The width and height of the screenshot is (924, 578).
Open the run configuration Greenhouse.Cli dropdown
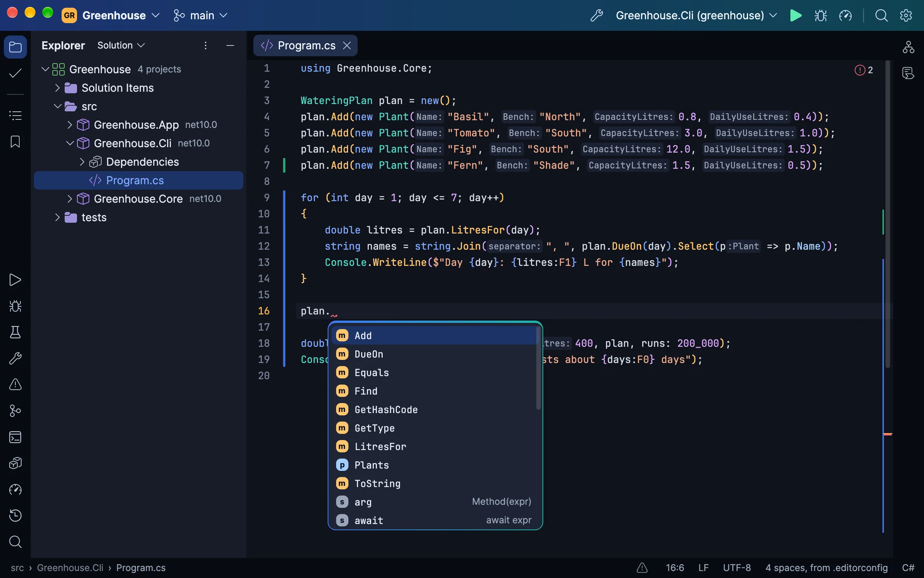pos(696,15)
